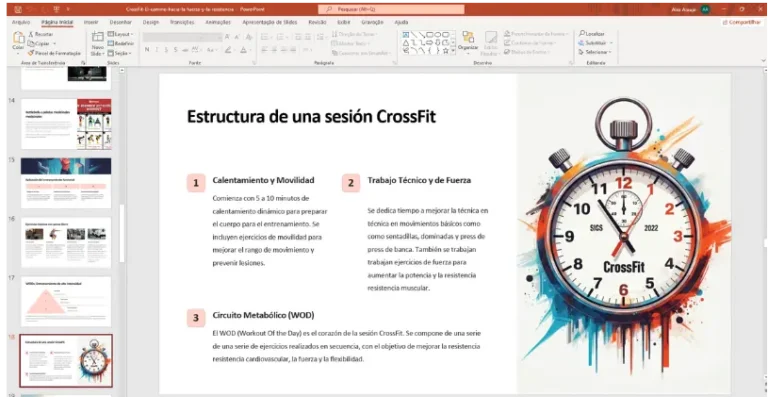Open the Selecionar dropdown

tap(595, 52)
